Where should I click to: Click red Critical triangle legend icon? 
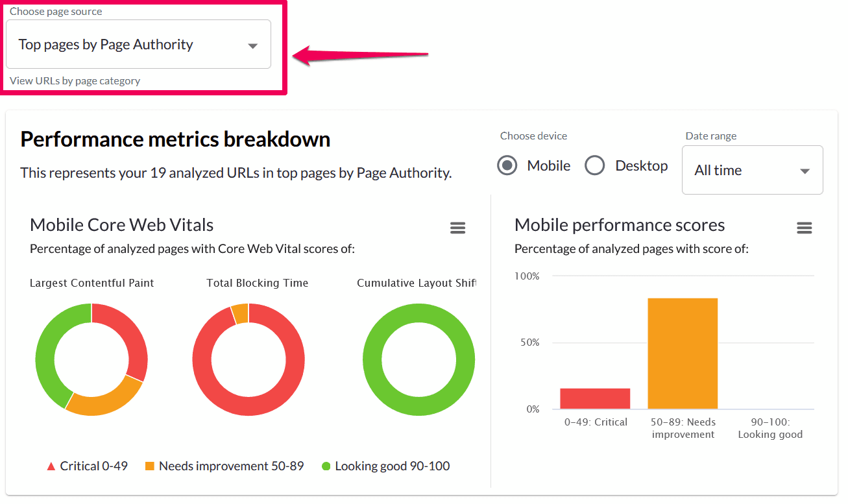point(51,466)
